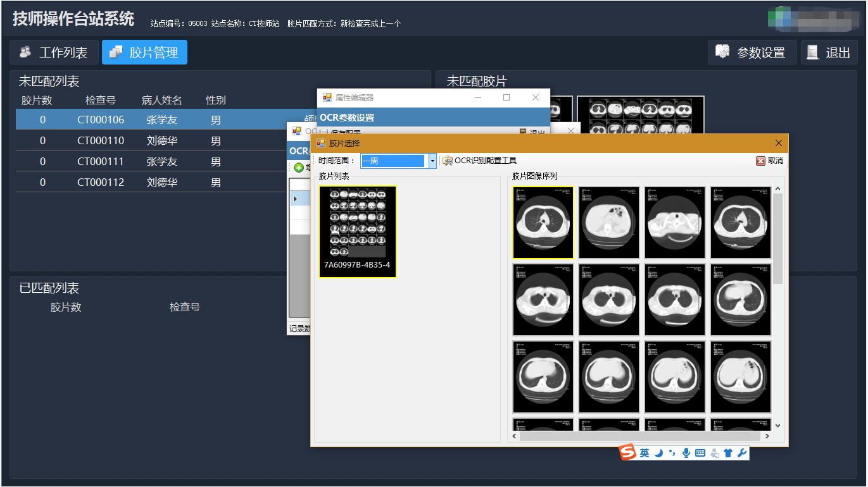
Task: Click the 检查号 column header in 未匹配列表
Action: (x=101, y=100)
